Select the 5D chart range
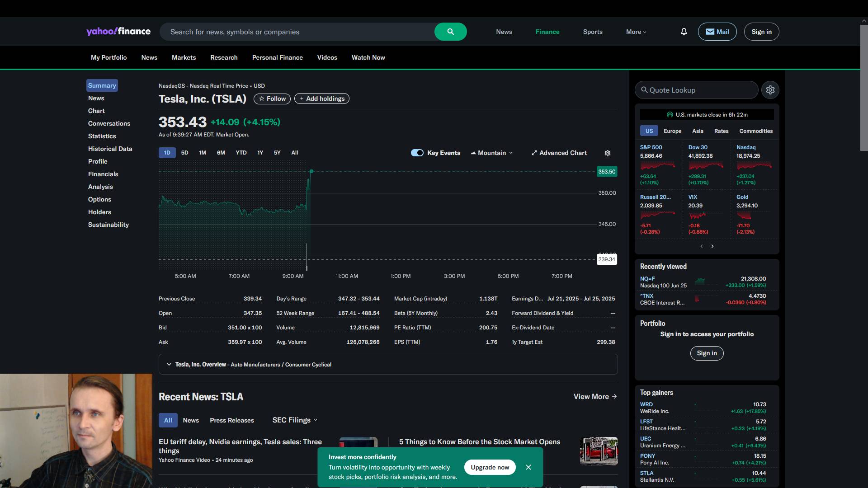Screen dimensions: 868x488 tap(184, 153)
